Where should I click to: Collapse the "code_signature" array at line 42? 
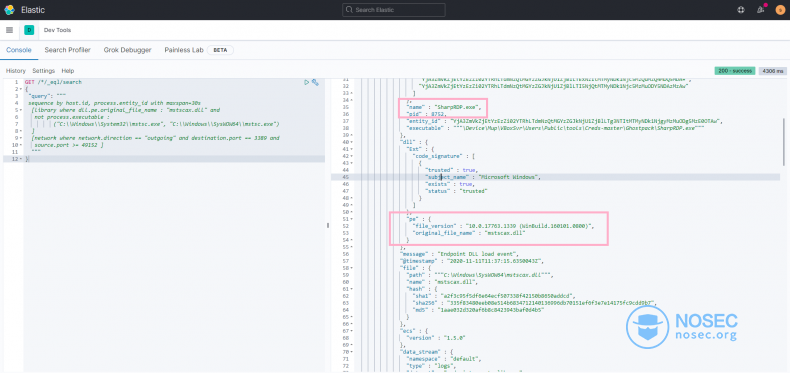point(351,156)
